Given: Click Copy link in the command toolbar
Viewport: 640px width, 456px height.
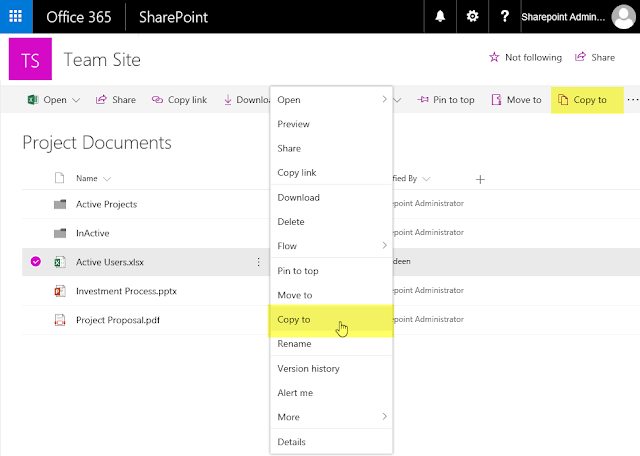Looking at the screenshot, I should click(x=179, y=100).
